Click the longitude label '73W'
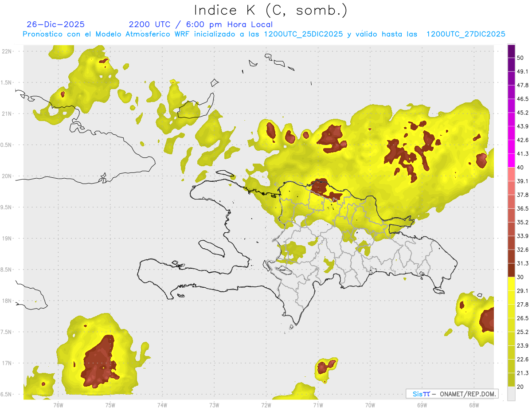Image resolution: width=532 pixels, height=411 pixels. click(214, 405)
